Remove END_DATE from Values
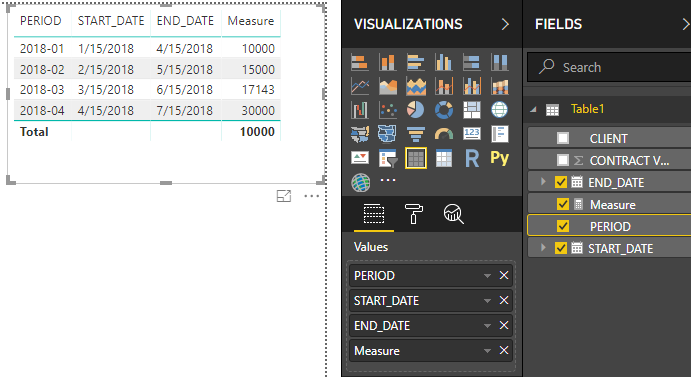 (504, 325)
